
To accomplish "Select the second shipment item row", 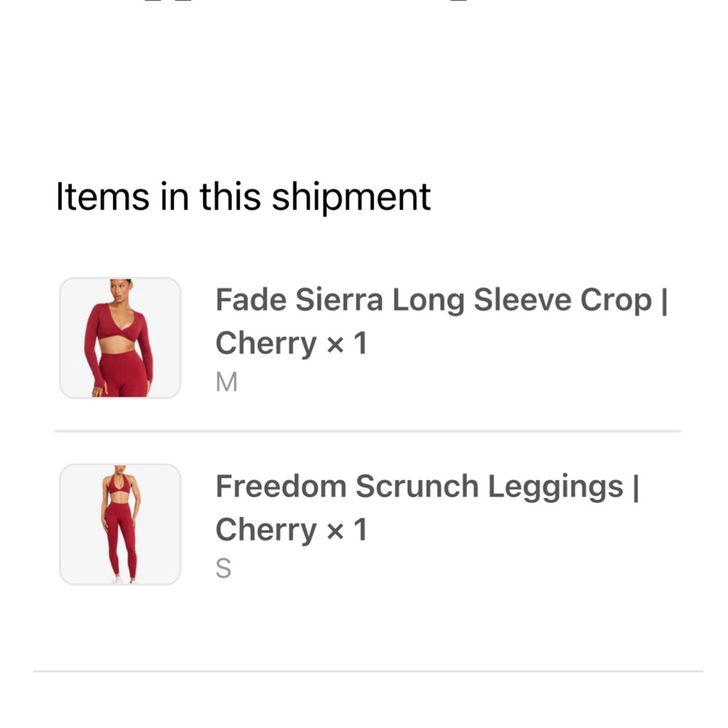I will pyautogui.click(x=364, y=523).
